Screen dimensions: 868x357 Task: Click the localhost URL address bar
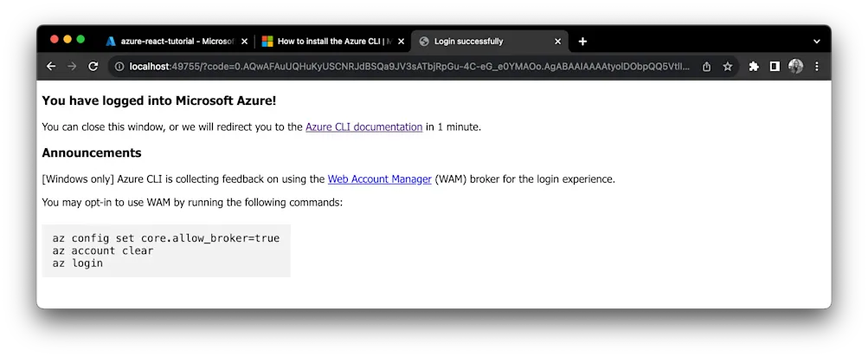[x=409, y=67]
